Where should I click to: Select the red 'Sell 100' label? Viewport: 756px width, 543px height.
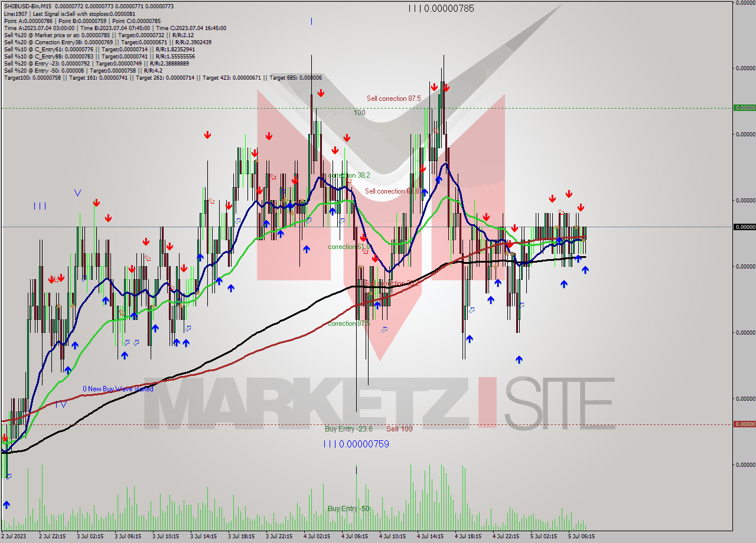pyautogui.click(x=399, y=428)
